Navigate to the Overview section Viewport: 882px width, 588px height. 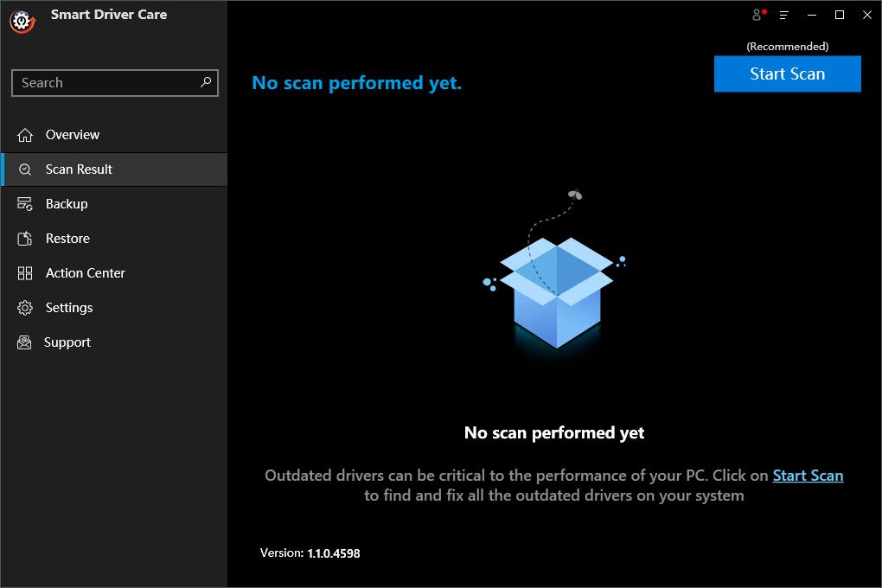(73, 135)
